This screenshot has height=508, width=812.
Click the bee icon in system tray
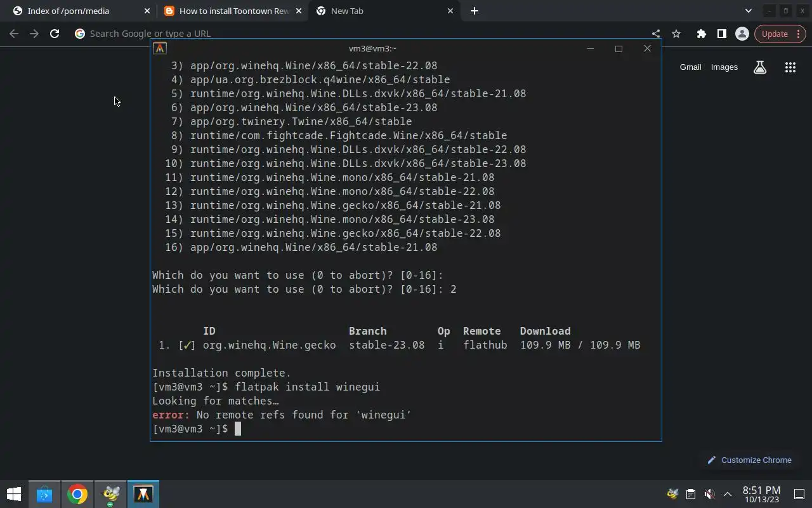pyautogui.click(x=672, y=494)
